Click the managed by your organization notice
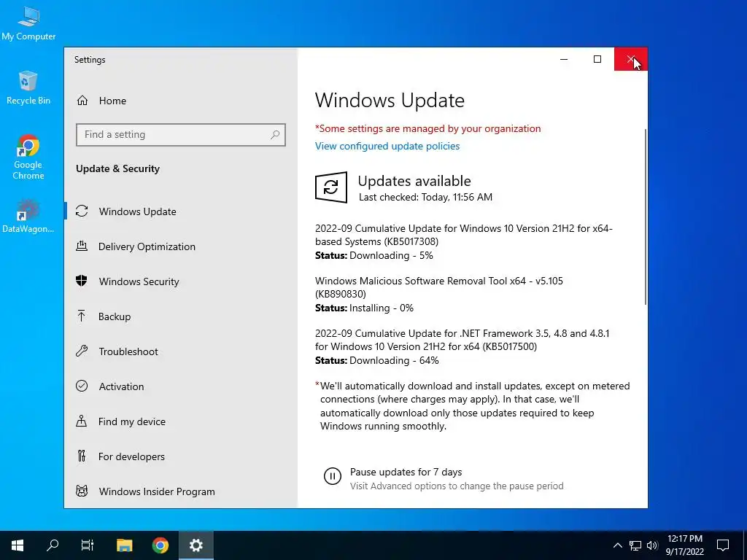Screen dimensions: 747x560 click(x=427, y=128)
